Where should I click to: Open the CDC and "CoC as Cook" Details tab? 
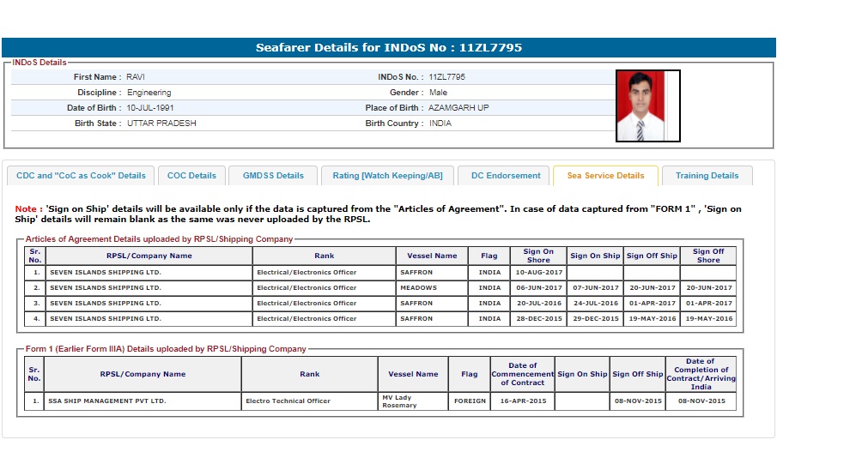pyautogui.click(x=82, y=176)
